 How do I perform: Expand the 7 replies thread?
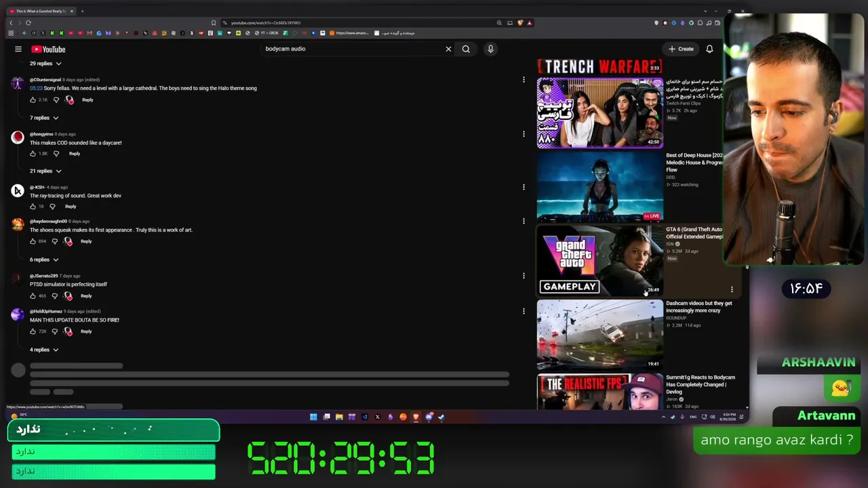(x=44, y=118)
